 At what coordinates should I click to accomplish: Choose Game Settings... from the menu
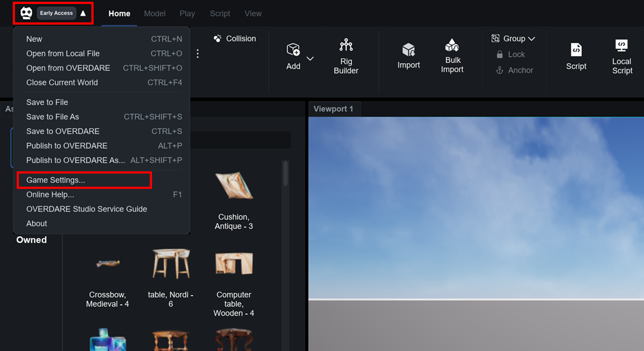[x=56, y=180]
